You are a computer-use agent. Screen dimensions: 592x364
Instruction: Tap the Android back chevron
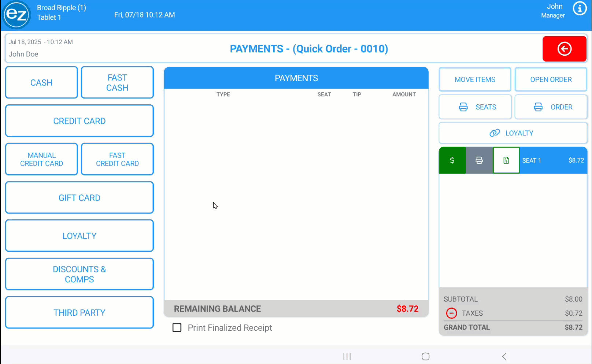(x=504, y=356)
